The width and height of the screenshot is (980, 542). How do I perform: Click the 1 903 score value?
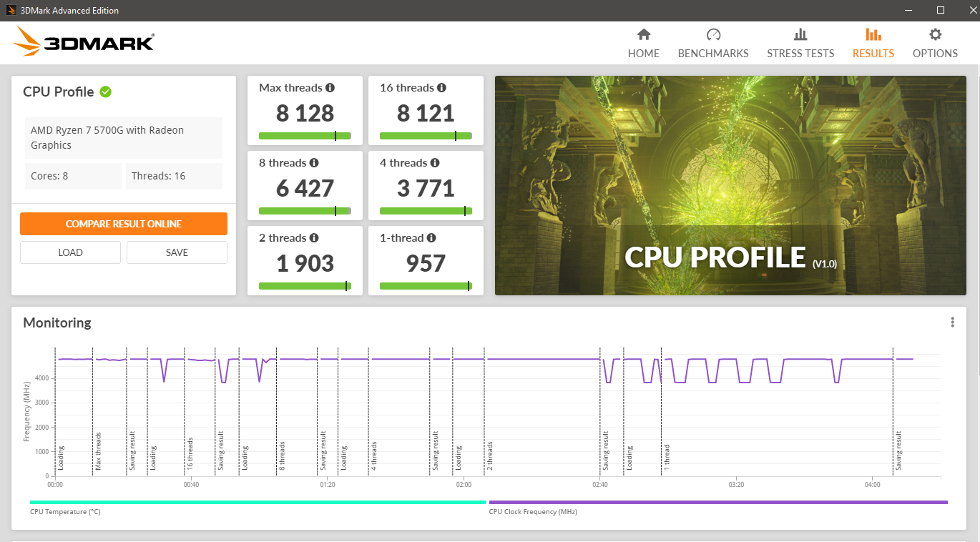point(305,263)
